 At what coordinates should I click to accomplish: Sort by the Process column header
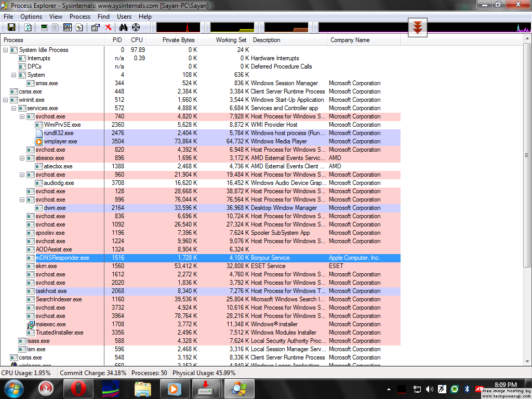click(x=52, y=40)
